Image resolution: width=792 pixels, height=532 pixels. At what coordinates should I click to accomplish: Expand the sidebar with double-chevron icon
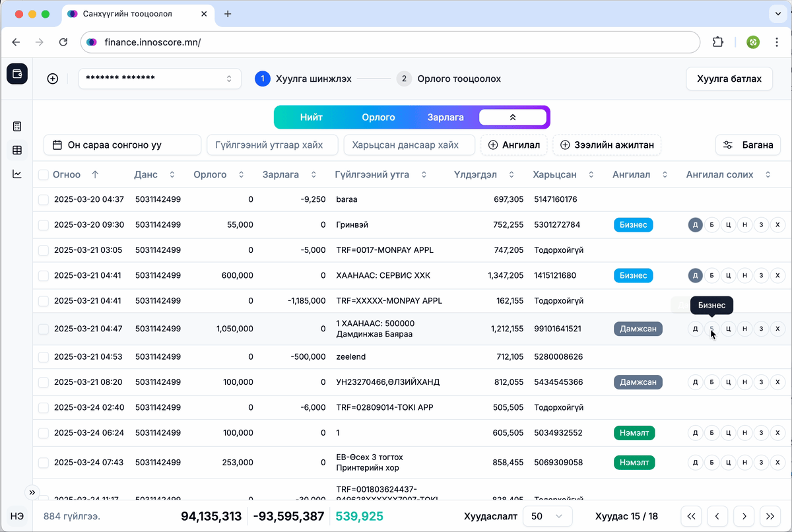(x=32, y=492)
